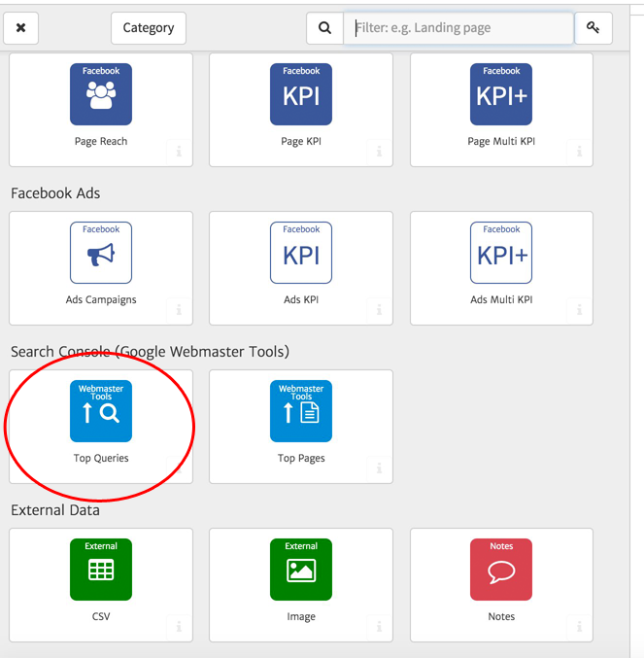Add the Facebook Ads Campaigns megaphone icon
The width and height of the screenshot is (644, 658).
point(101,253)
